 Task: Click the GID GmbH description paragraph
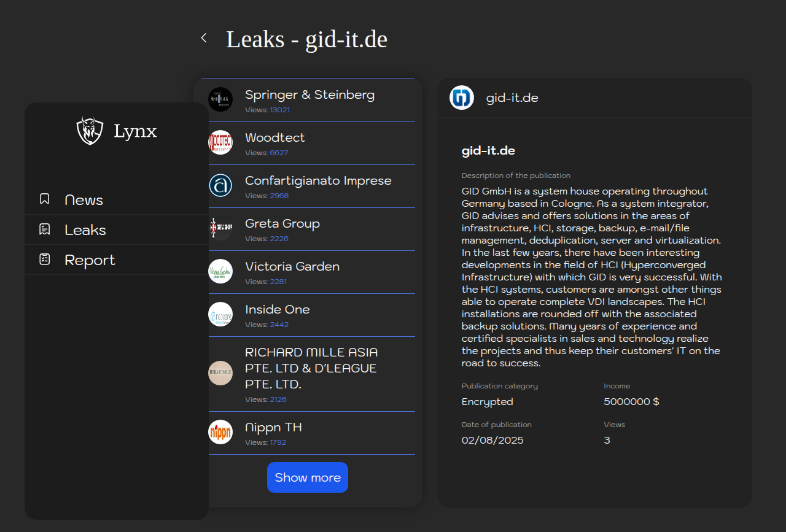(x=592, y=277)
